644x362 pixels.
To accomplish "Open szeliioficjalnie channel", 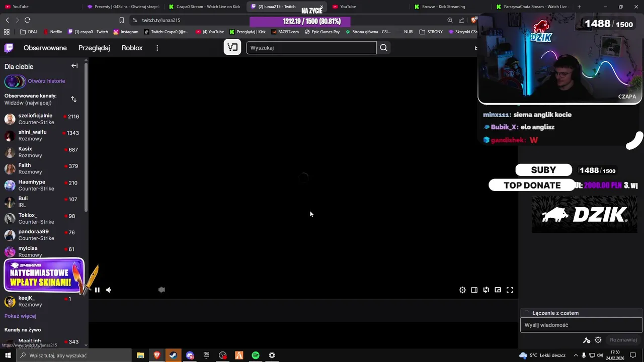I will (42, 119).
